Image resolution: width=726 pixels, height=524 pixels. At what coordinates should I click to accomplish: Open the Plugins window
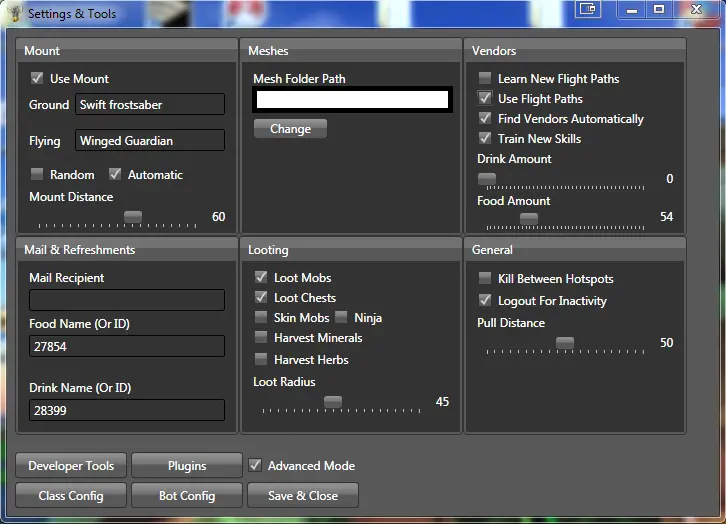[187, 466]
